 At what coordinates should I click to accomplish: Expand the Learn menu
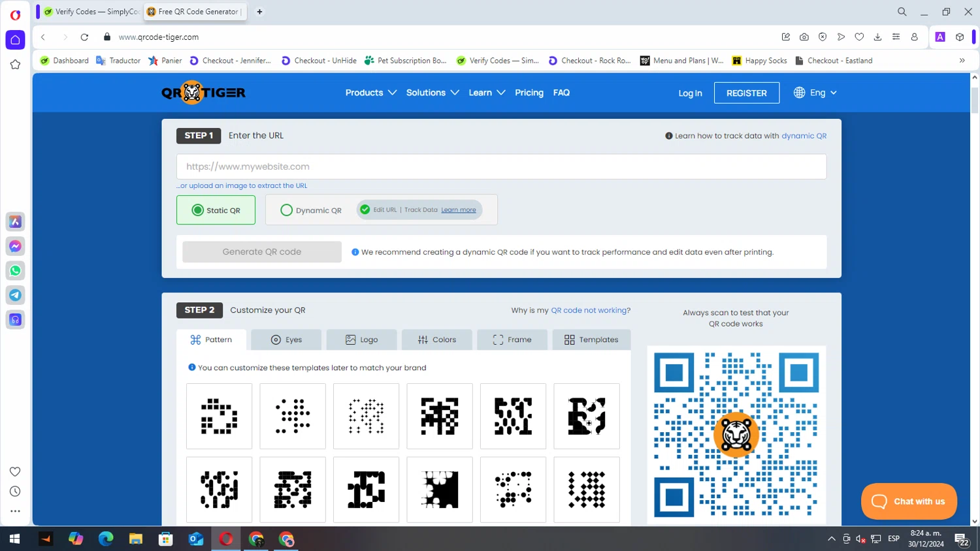click(x=487, y=93)
